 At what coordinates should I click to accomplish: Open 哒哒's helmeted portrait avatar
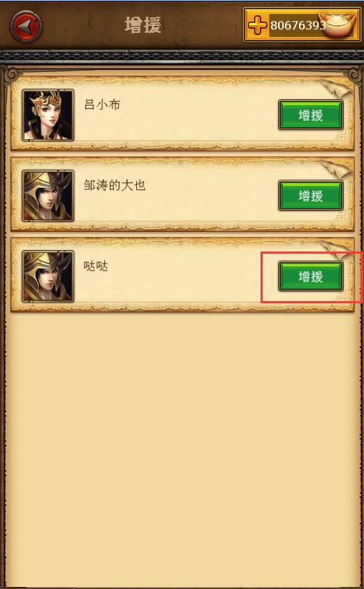click(48, 277)
